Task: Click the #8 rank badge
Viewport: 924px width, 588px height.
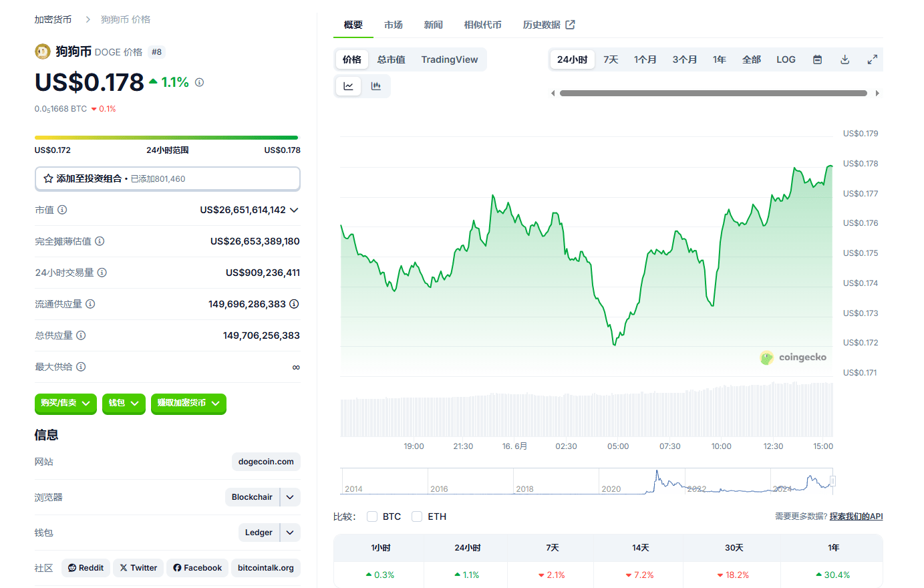Action: tap(156, 52)
